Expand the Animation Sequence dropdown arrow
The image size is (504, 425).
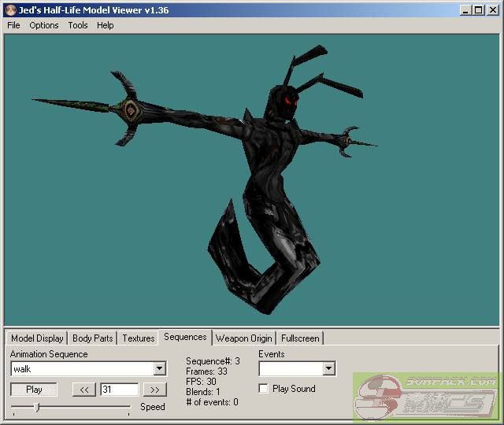point(159,368)
